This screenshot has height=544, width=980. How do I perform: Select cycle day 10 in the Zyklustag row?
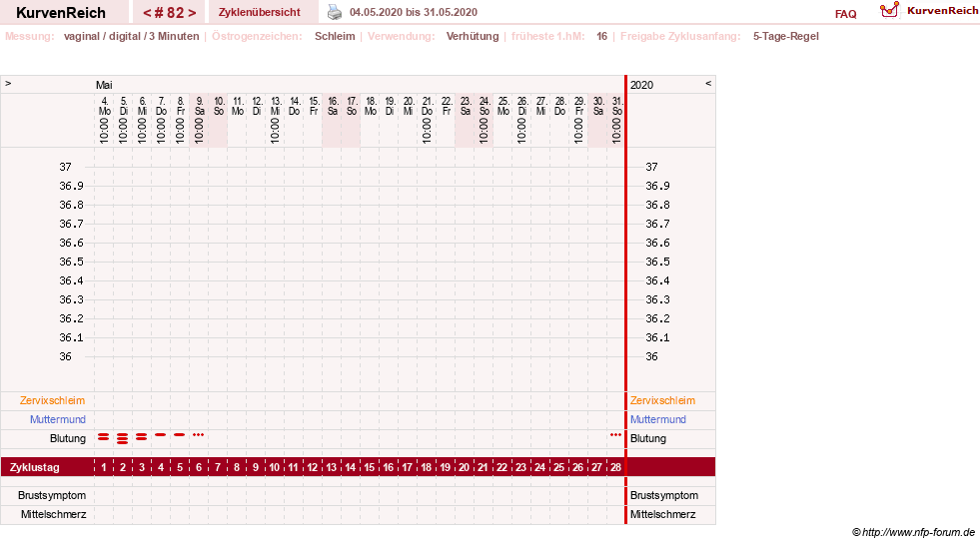pos(275,467)
